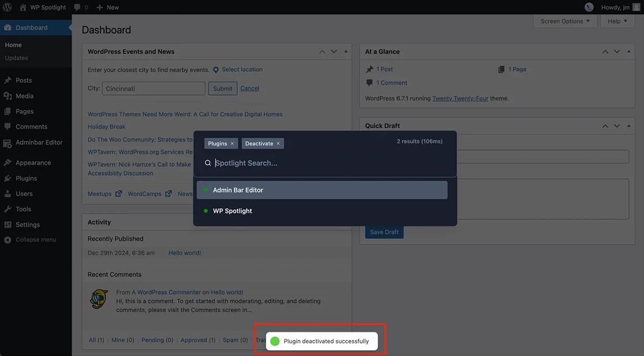Screen dimensions: 644x356
Task: Click inside the City input field
Action: (x=153, y=88)
